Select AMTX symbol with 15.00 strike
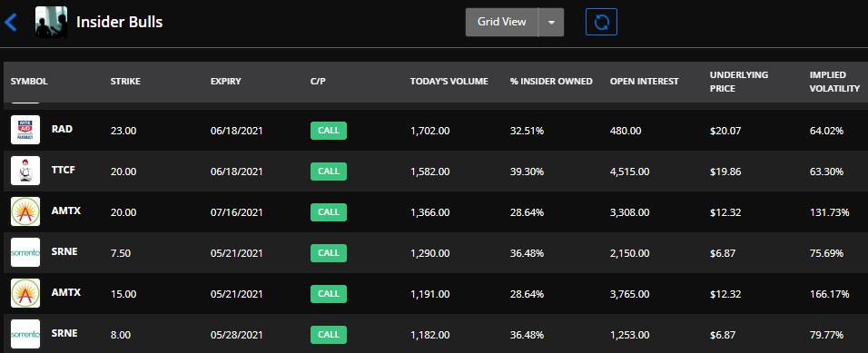The height and width of the screenshot is (353, 868). point(66,292)
